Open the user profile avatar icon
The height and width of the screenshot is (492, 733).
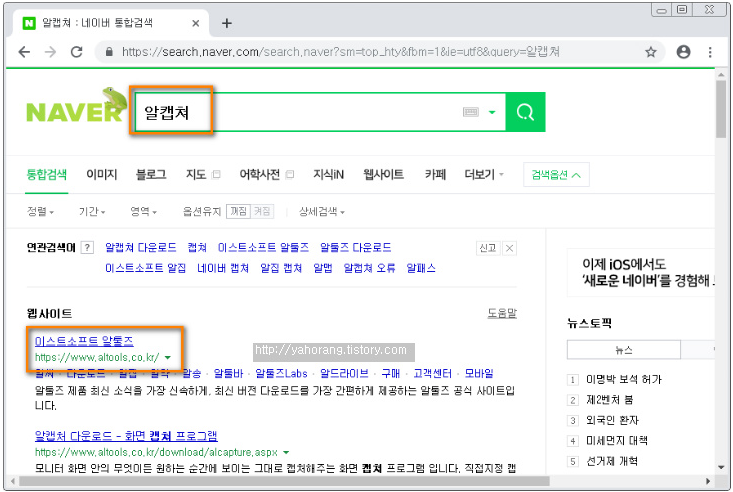pos(683,52)
